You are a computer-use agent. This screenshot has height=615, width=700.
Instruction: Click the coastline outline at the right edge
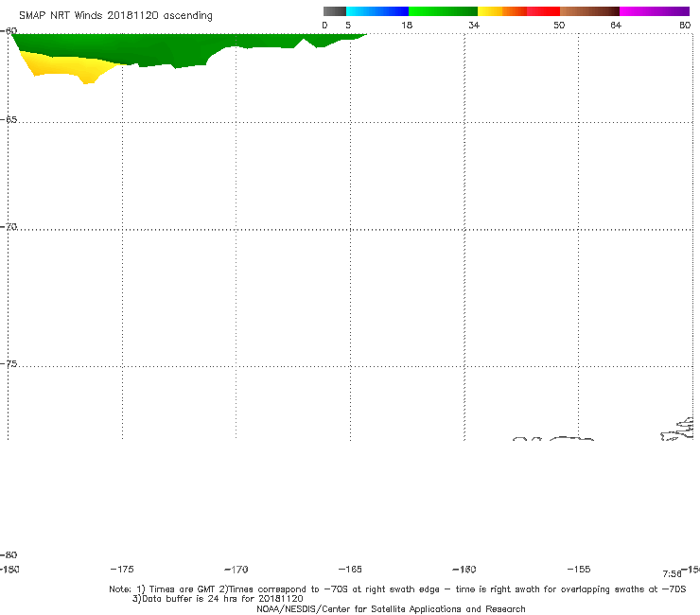pos(677,430)
